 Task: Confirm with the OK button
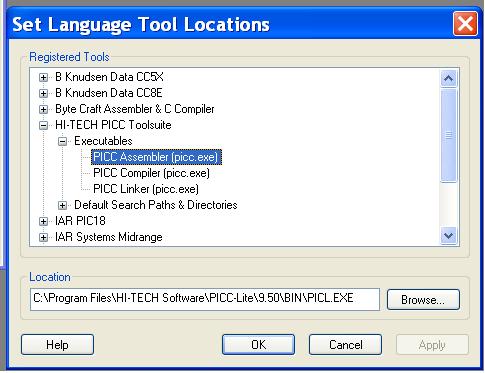[259, 345]
